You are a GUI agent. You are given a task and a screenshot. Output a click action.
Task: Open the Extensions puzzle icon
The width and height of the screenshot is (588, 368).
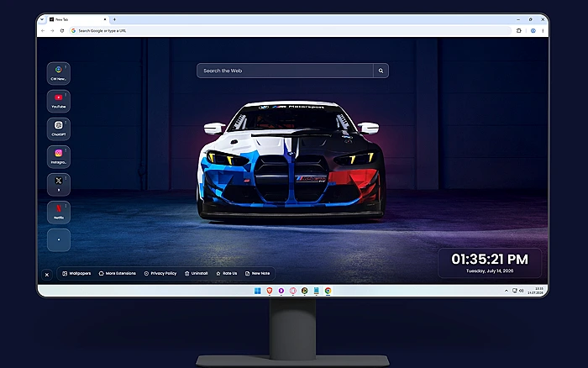[x=519, y=31]
